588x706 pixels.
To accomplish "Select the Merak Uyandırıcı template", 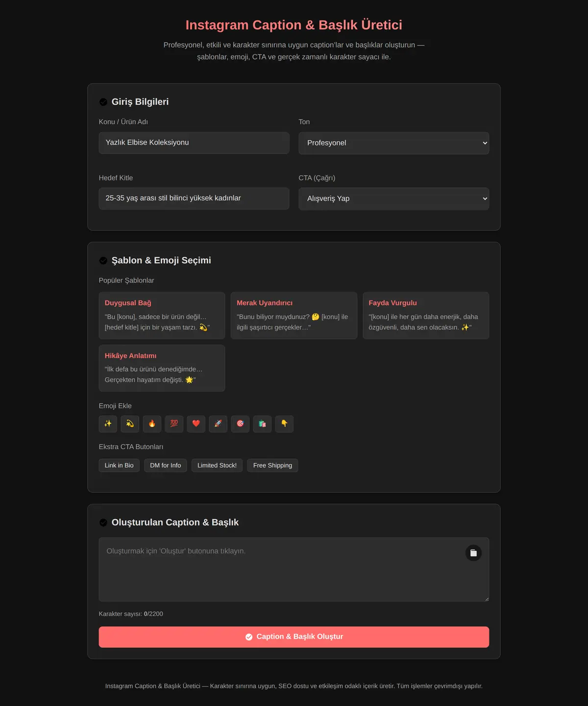I will (x=294, y=315).
